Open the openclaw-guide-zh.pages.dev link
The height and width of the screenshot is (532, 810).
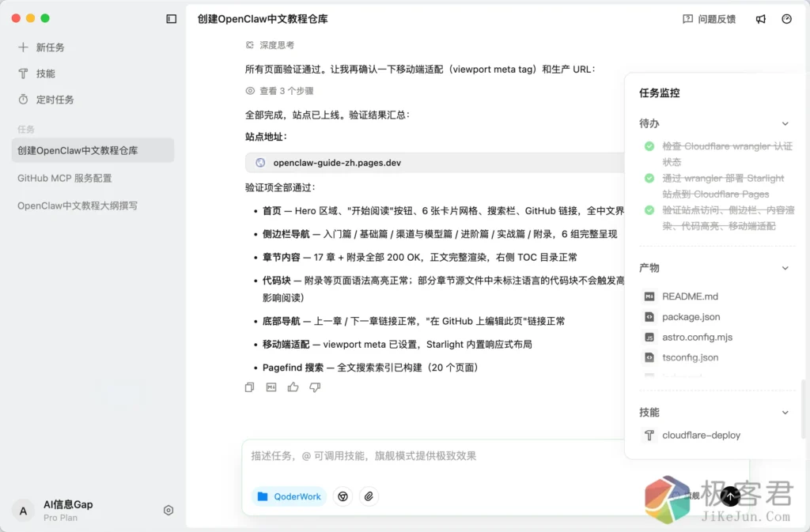point(336,163)
